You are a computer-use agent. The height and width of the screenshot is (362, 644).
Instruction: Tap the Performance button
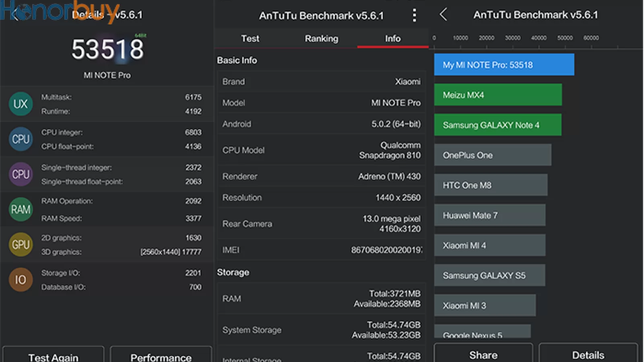click(x=161, y=355)
